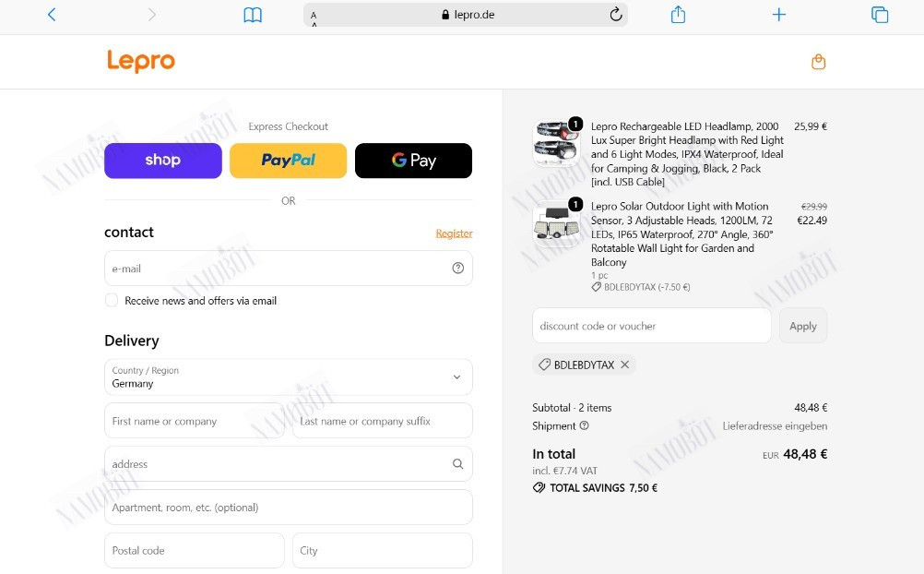Click the Subtotal · 2 items label
Screen dimensions: 924x574
click(572, 408)
